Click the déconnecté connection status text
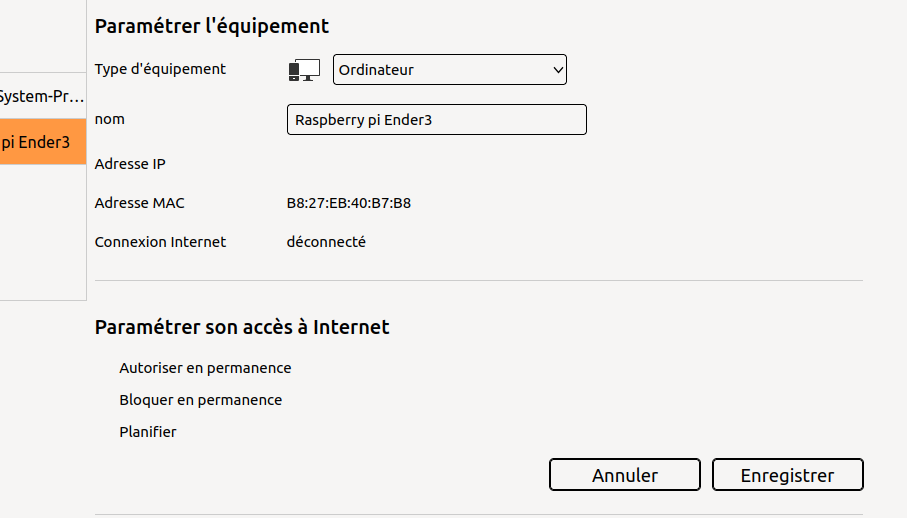Screen dimensions: 907x518 tap(326, 242)
